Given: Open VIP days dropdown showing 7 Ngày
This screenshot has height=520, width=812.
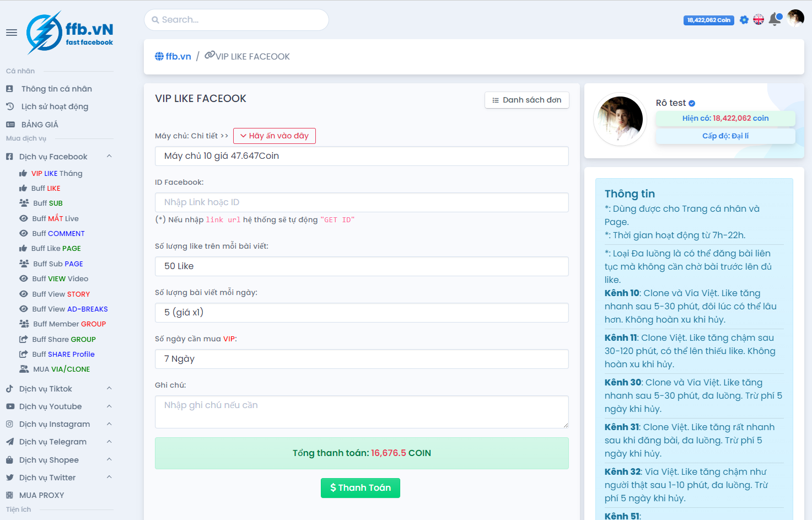Looking at the screenshot, I should point(362,359).
